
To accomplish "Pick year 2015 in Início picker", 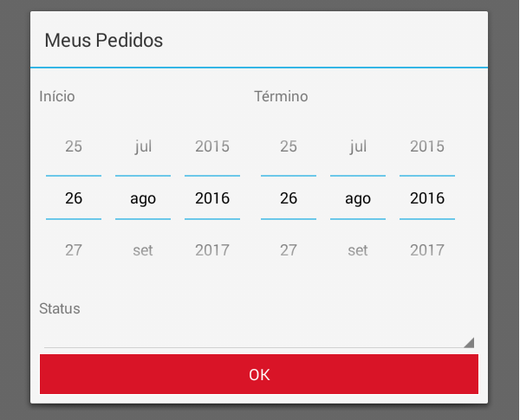I will (x=212, y=146).
